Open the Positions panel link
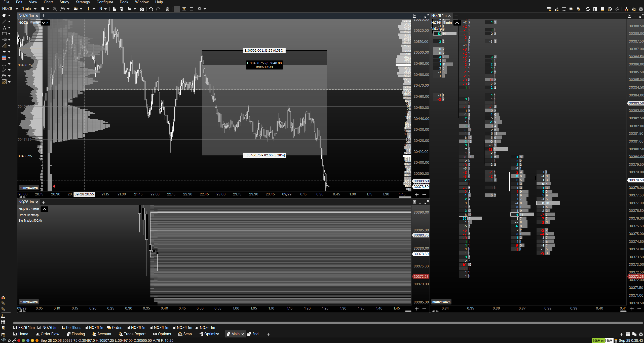 71,328
